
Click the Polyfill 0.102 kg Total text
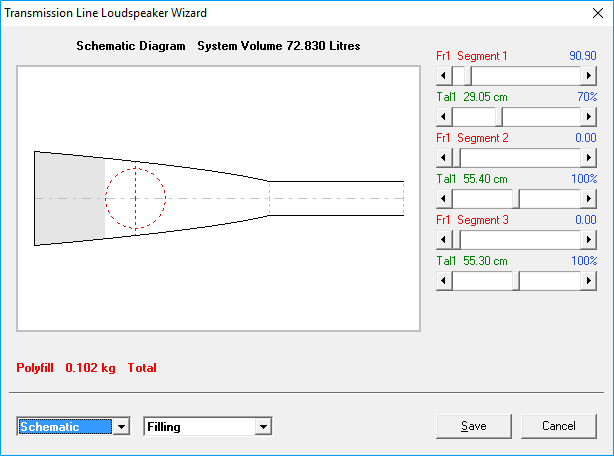[86, 368]
